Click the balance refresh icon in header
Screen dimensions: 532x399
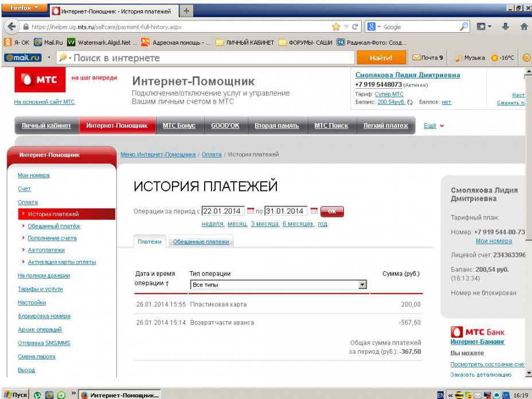[x=409, y=102]
